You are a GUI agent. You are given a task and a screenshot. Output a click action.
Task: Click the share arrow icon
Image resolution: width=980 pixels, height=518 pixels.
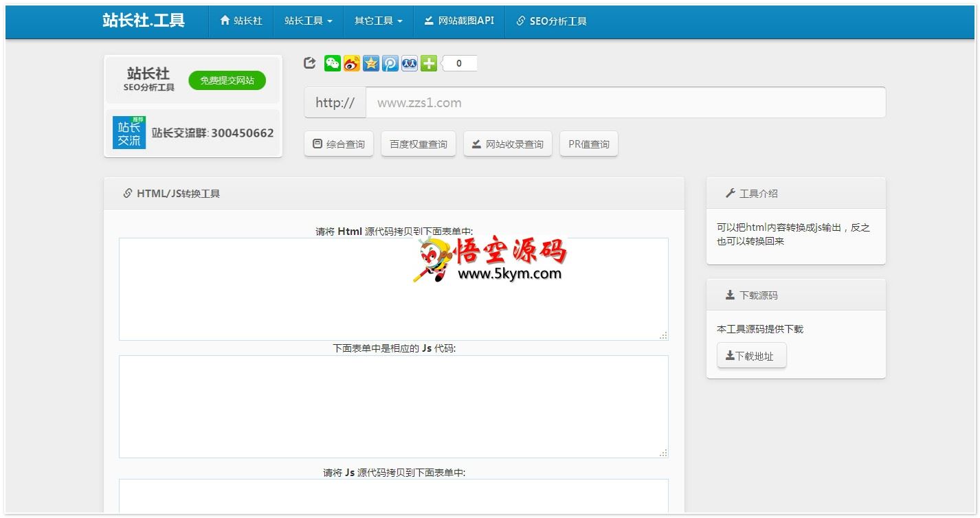pos(310,63)
